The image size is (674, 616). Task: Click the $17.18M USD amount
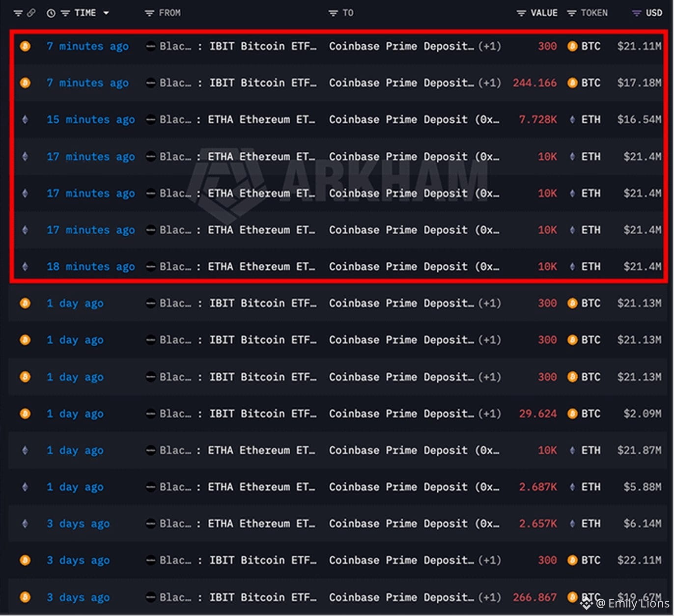(x=639, y=83)
